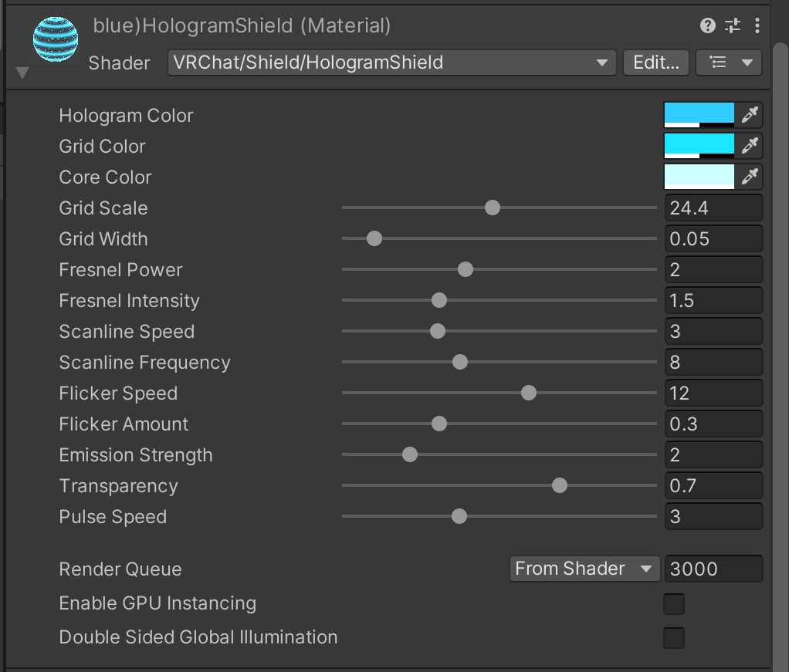Open the Grid Color swatch
Image resolution: width=789 pixels, height=672 pixels.
tap(699, 146)
